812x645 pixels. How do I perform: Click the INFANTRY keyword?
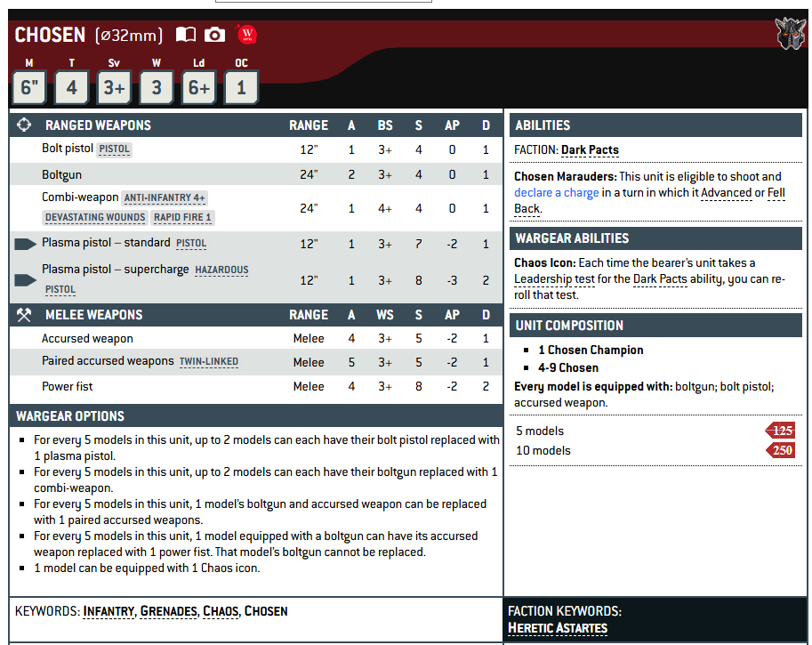click(x=109, y=611)
